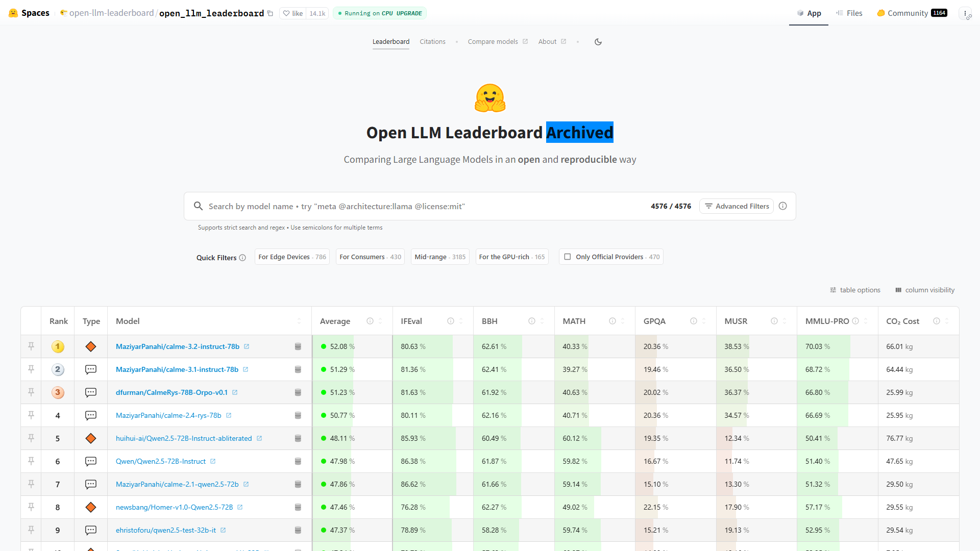
Task: Open external link icon for calme-3.2-instruct-78b
Action: (x=247, y=346)
